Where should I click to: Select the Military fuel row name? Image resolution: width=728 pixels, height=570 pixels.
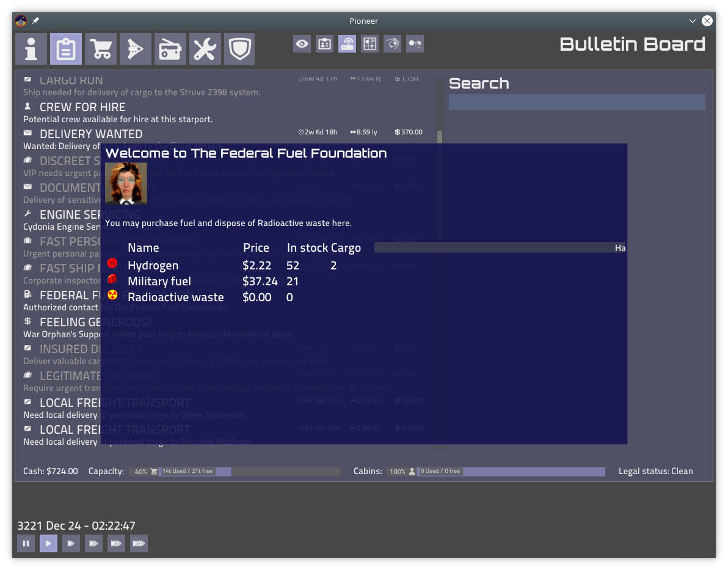(159, 282)
